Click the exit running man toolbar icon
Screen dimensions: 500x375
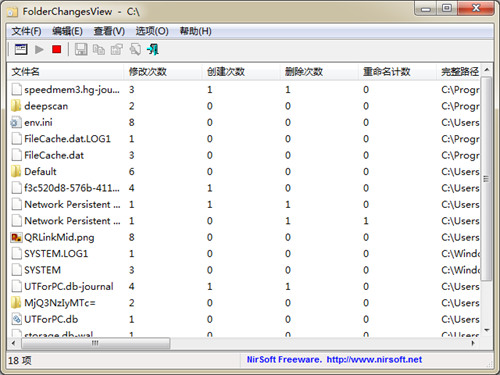click(153, 50)
